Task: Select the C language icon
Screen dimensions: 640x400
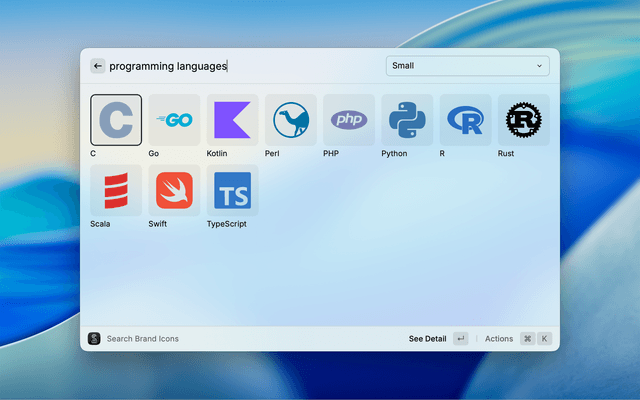Action: (116, 120)
